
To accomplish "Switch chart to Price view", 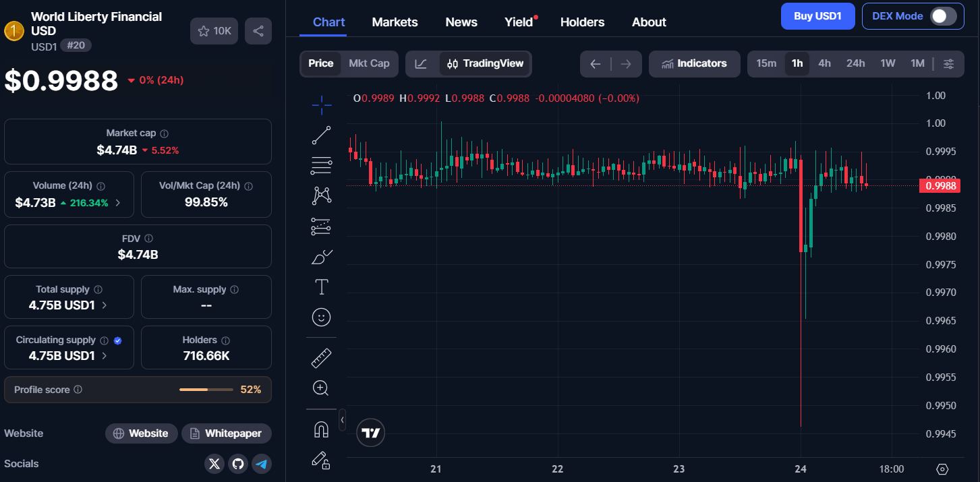I will click(x=321, y=63).
